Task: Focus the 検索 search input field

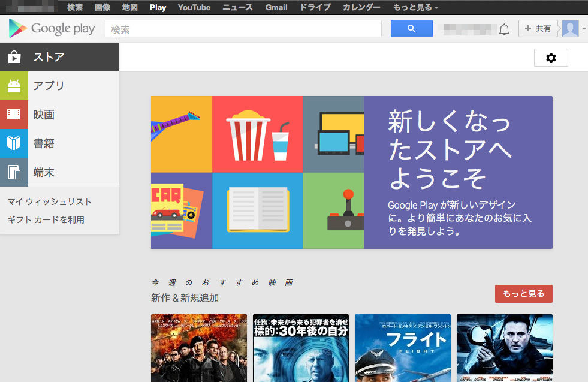Action: pyautogui.click(x=243, y=29)
